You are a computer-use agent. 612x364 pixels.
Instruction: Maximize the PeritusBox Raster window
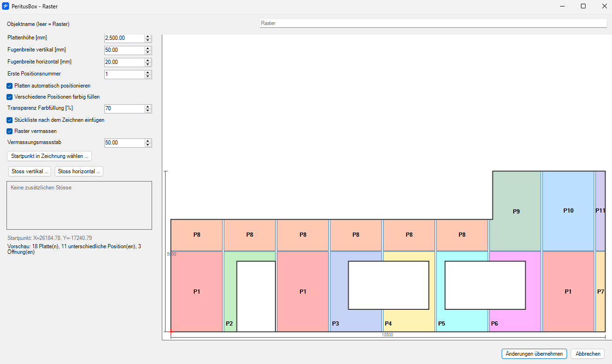click(583, 6)
